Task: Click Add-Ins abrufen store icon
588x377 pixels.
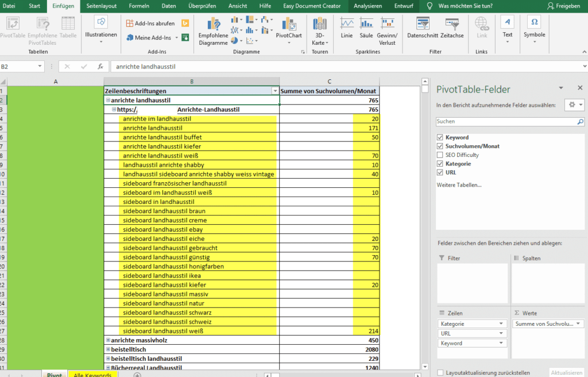Action: point(129,24)
